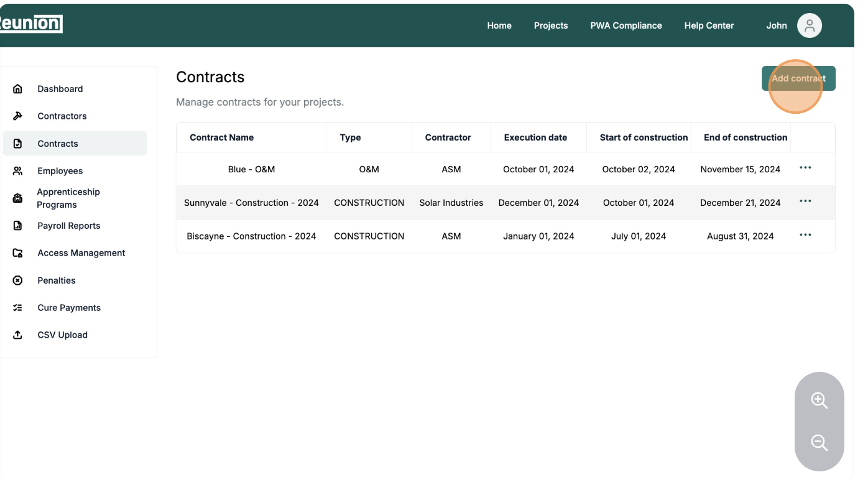Click the Dashboard home icon in sidebar

17,89
